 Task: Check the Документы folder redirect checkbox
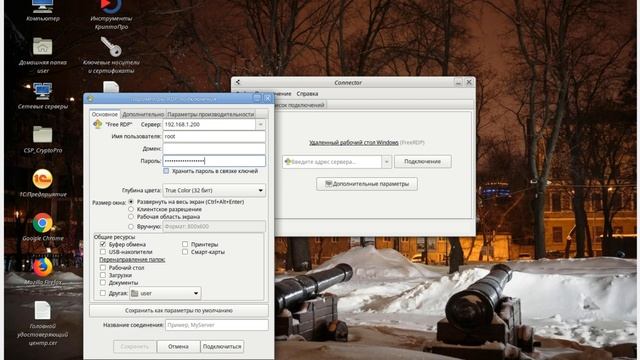pyautogui.click(x=103, y=282)
